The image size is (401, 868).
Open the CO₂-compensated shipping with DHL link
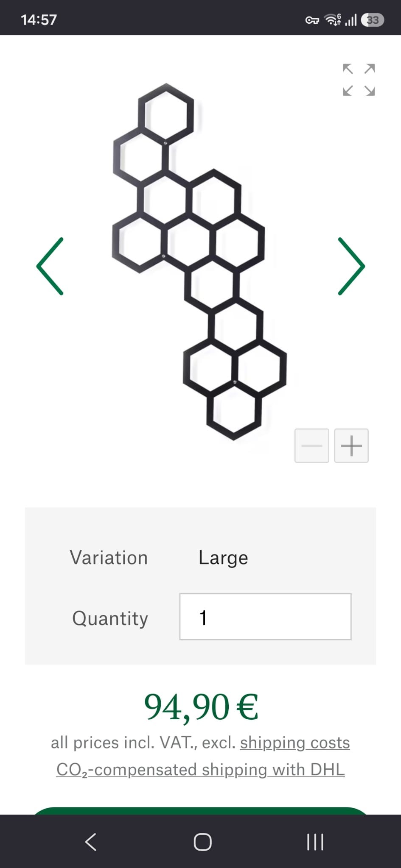pyautogui.click(x=200, y=770)
